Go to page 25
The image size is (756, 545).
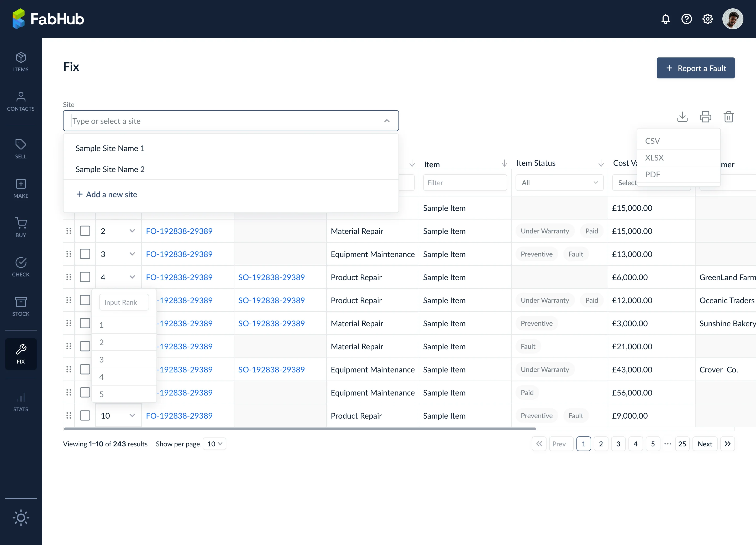click(x=682, y=444)
